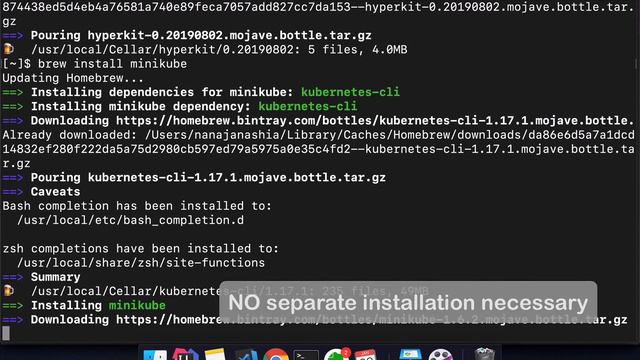Click the beer mug icon beside hyperkit Cellar path
This screenshot has width=640, height=360.
[x=8, y=49]
